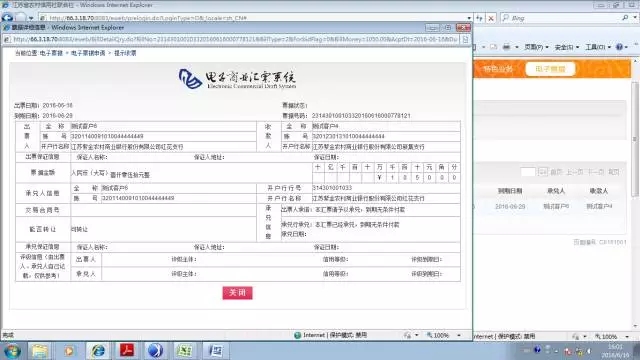640x360 pixels.
Task: Open the media player taskbar icon
Action: click(x=69, y=351)
